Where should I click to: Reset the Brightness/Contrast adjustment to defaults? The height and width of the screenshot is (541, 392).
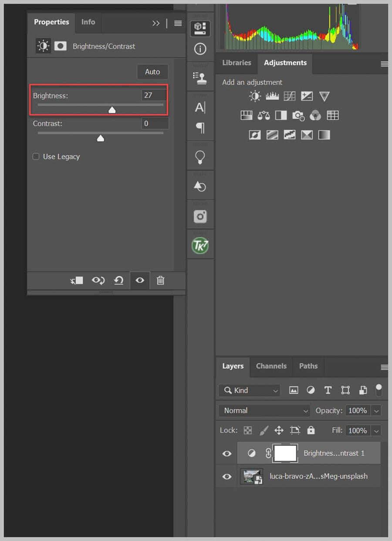[118, 281]
